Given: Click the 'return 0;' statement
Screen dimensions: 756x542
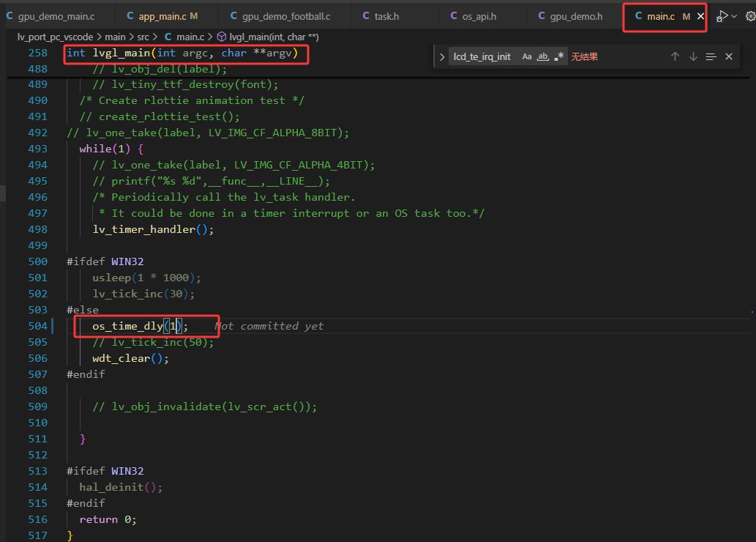Looking at the screenshot, I should 108,520.
